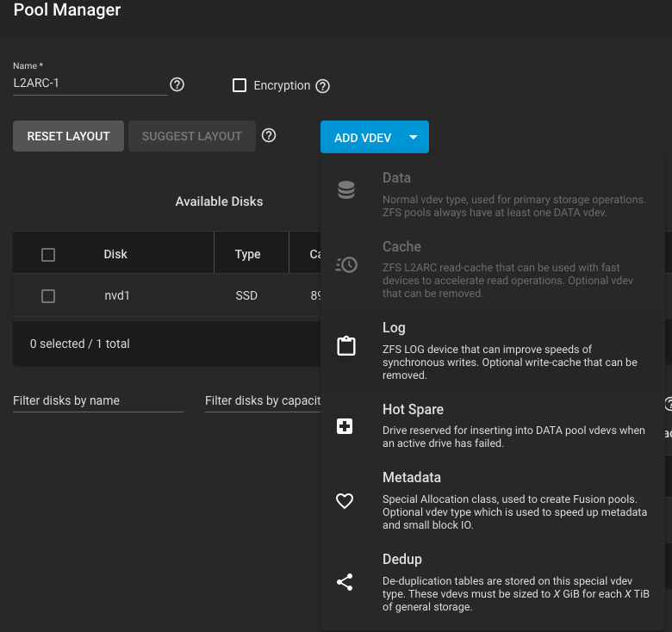
Task: Click the Cache vdev clock icon
Action: (346, 264)
